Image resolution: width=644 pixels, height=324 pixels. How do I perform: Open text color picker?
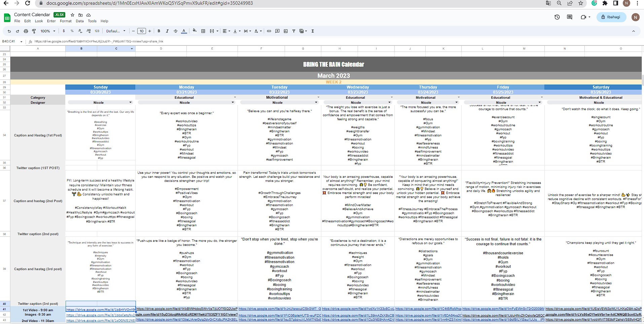[x=184, y=31]
